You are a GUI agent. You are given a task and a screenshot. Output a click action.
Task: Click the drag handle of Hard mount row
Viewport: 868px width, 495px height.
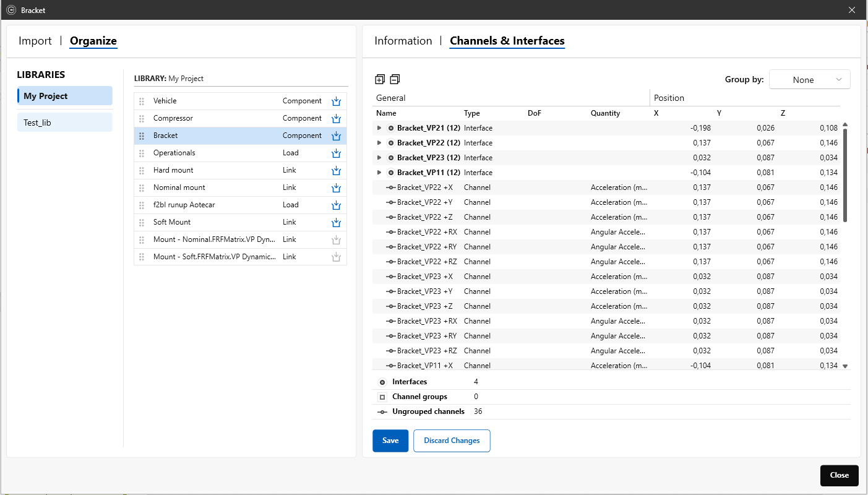142,171
